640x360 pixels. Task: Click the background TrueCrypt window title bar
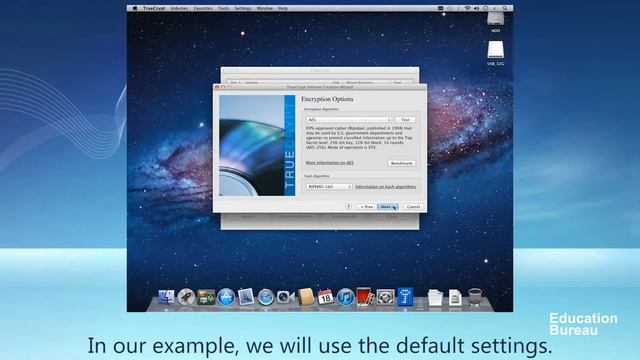[320, 70]
